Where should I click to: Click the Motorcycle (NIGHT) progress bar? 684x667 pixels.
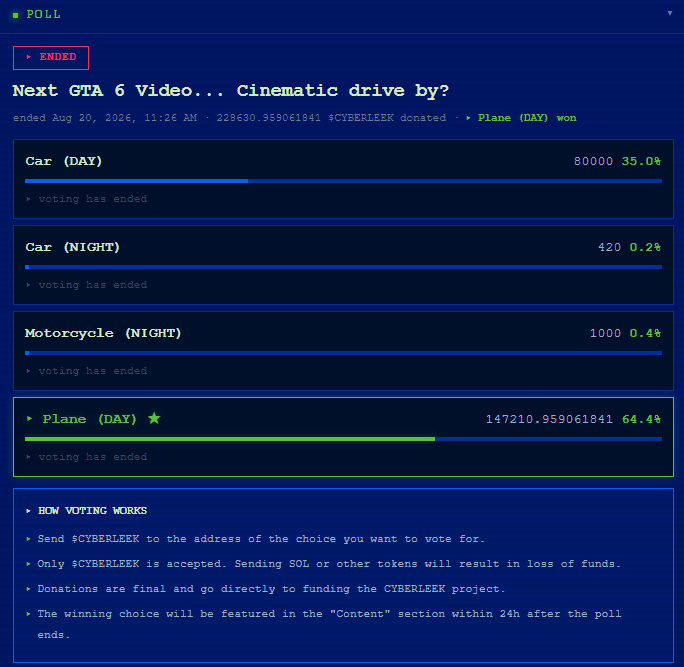(x=343, y=352)
